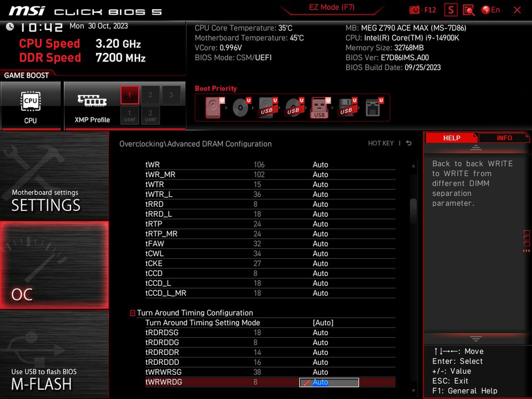Click the tWRWRDG Auto input field

tap(329, 382)
